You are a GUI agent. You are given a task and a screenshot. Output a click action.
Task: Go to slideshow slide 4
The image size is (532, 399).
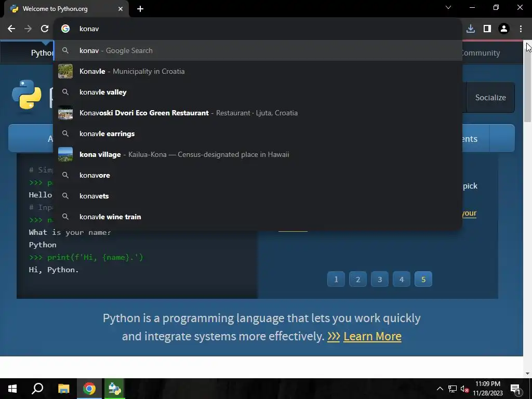point(402,279)
